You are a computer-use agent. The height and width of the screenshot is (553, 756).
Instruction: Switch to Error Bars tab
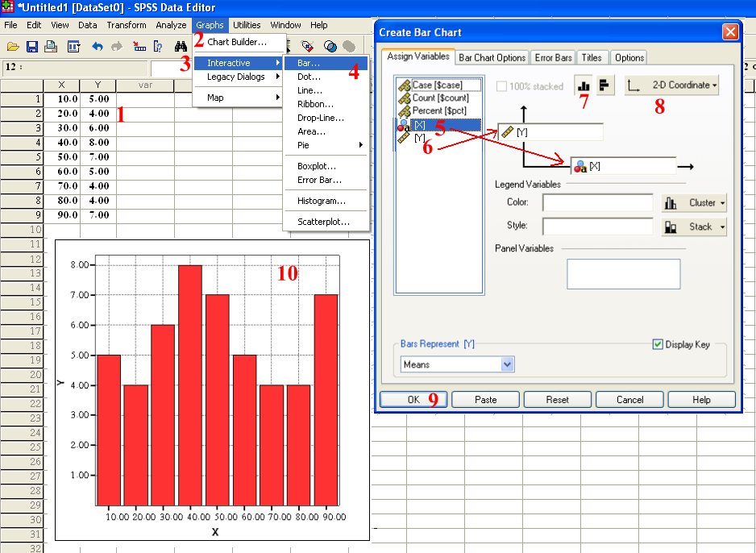553,58
